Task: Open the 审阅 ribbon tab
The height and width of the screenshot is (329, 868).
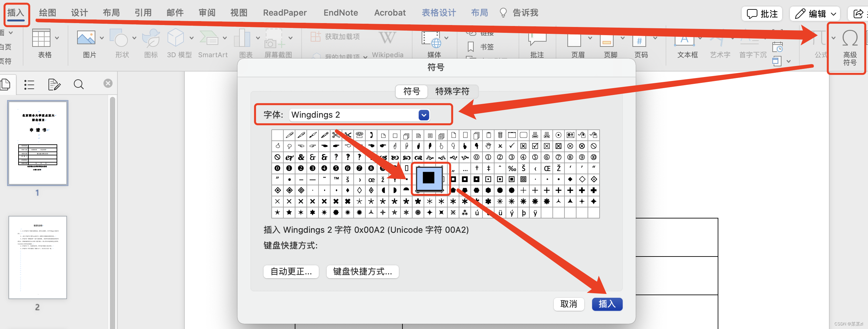Action: point(207,13)
